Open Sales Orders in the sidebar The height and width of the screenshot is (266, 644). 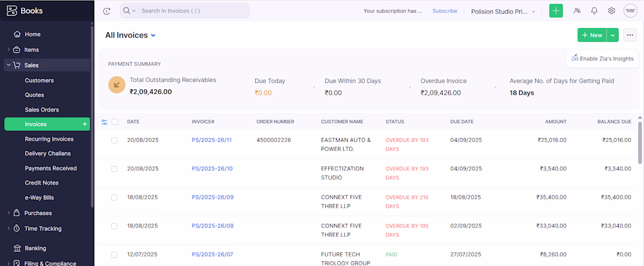pos(42,110)
